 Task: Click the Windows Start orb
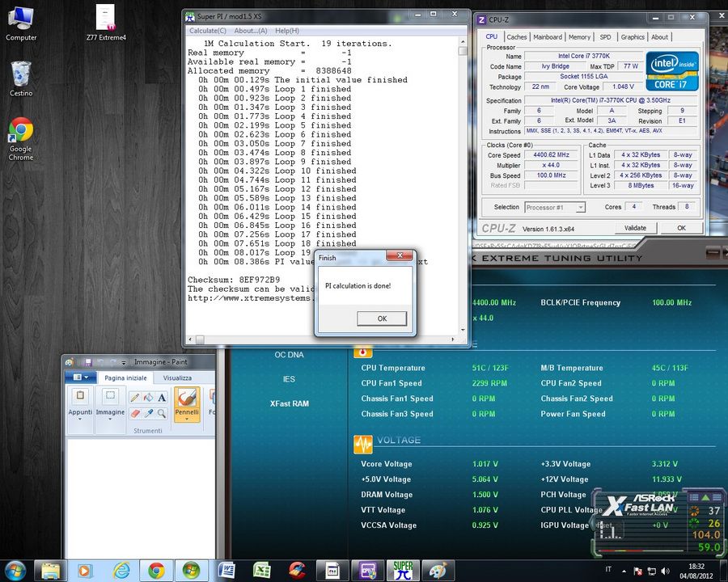click(15, 571)
